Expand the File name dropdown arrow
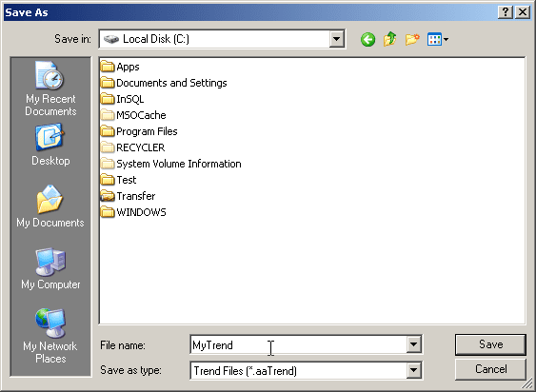 [x=413, y=344]
